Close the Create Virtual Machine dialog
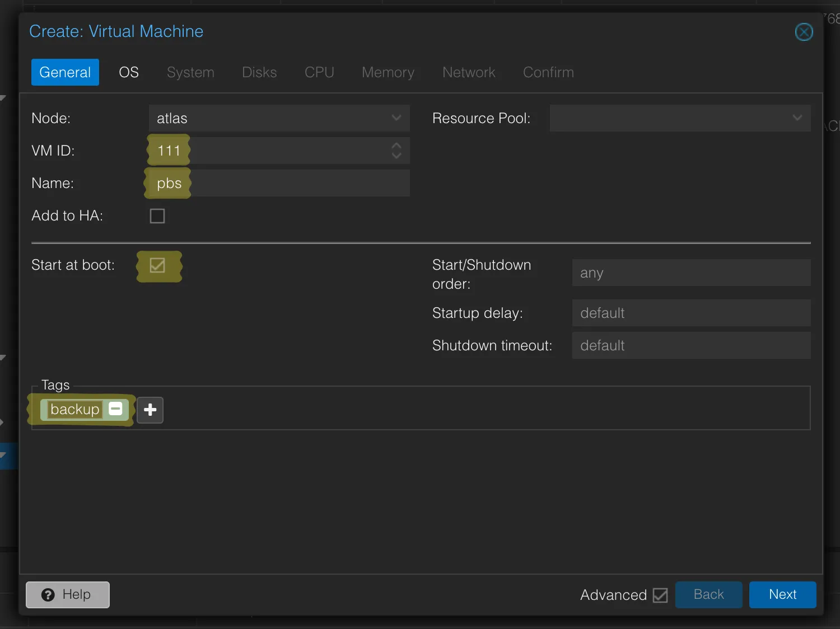 (804, 32)
